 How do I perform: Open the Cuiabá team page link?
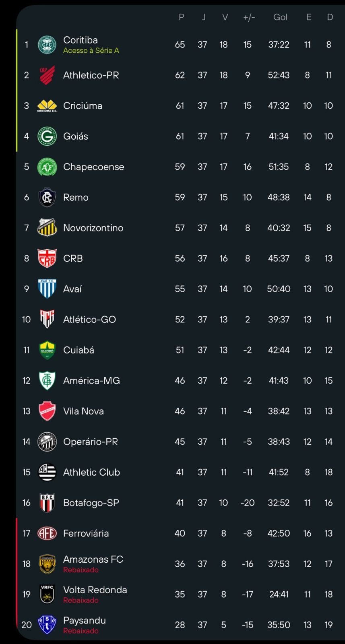79,350
